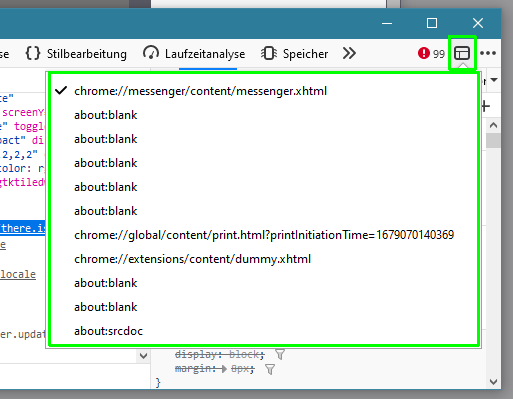Open the underlined locale link

coord(18,274)
